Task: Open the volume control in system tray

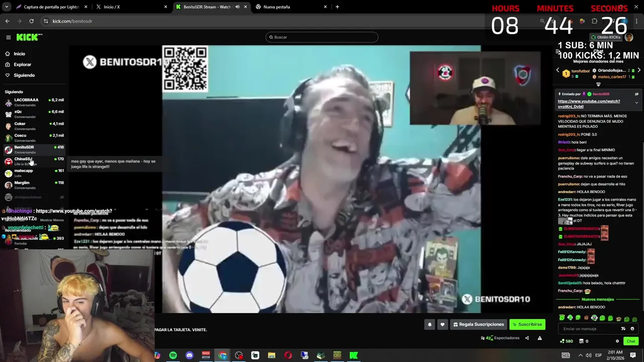Action: tap(589, 355)
